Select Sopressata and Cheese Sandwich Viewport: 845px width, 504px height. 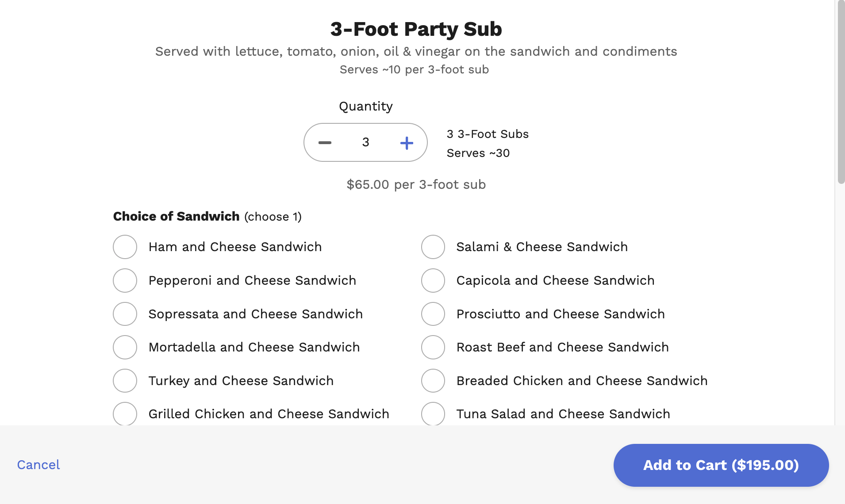click(125, 314)
